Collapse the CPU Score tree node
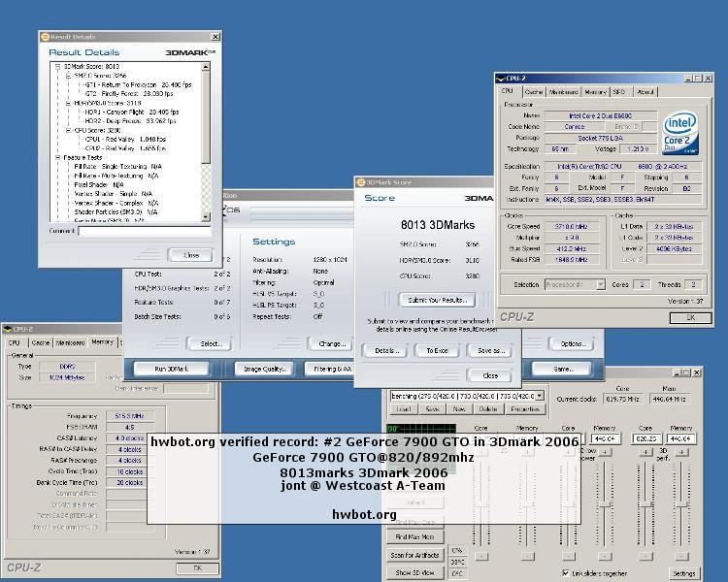The width and height of the screenshot is (728, 582). [x=68, y=130]
